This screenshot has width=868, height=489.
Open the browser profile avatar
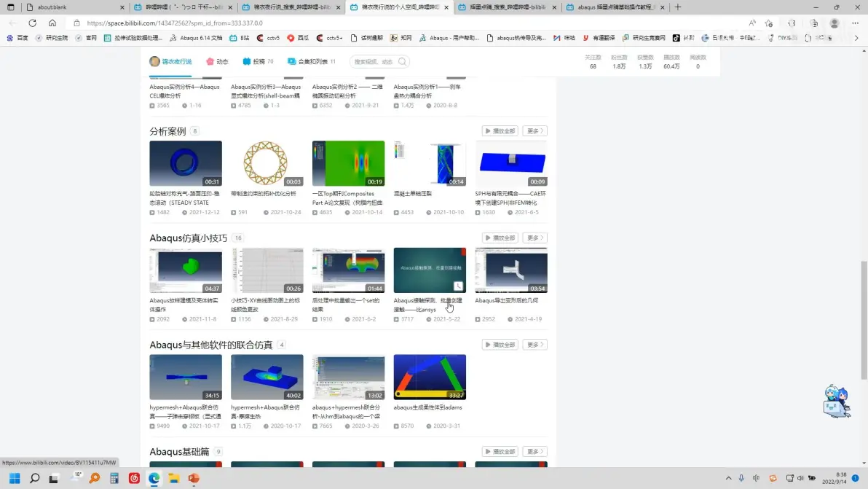pos(835,23)
